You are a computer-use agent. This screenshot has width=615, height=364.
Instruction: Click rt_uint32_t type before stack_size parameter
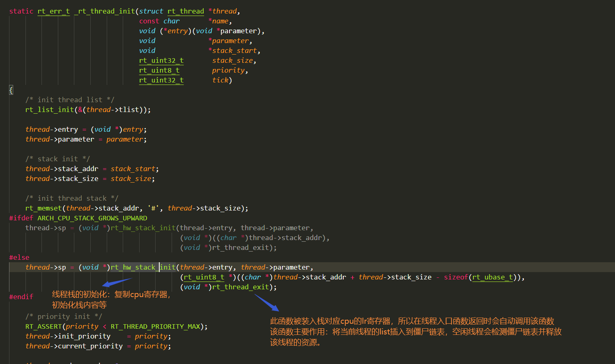(x=161, y=60)
